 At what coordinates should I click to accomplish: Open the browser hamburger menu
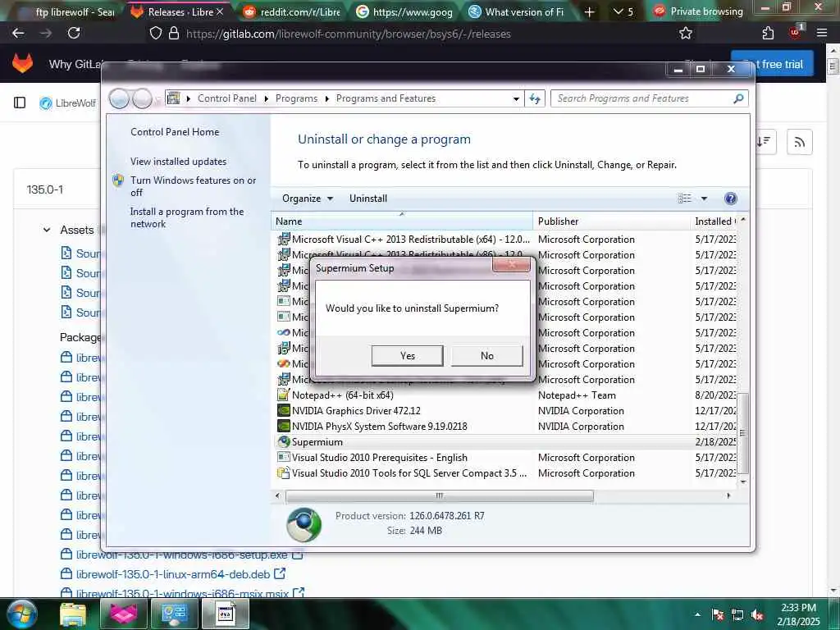click(822, 33)
